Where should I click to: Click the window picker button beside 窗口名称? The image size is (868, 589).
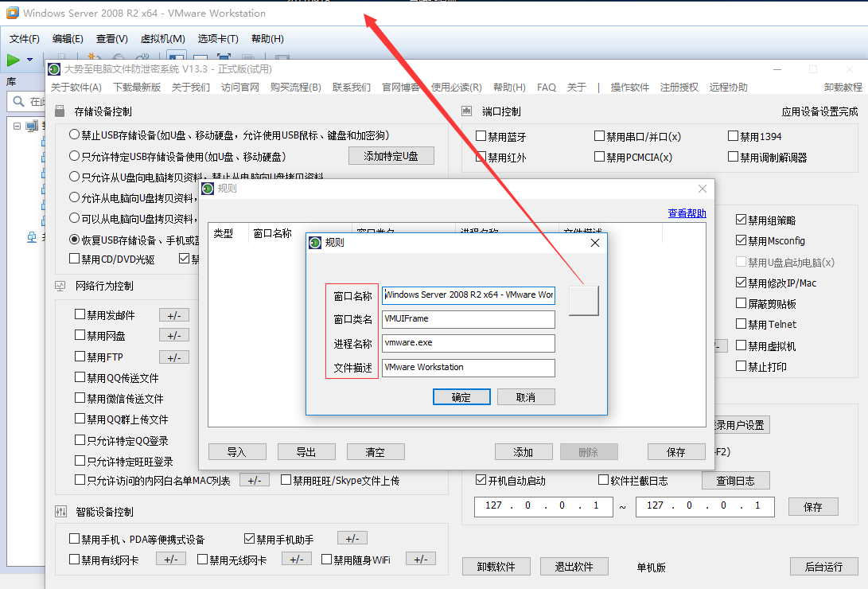[x=583, y=300]
